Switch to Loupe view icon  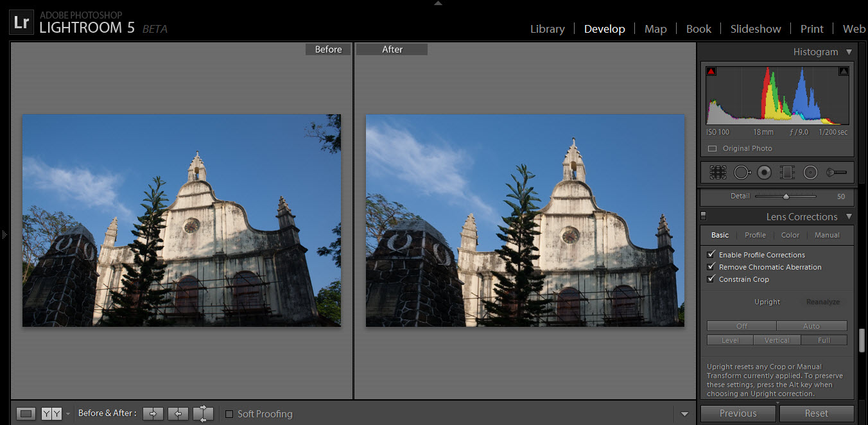coord(26,413)
